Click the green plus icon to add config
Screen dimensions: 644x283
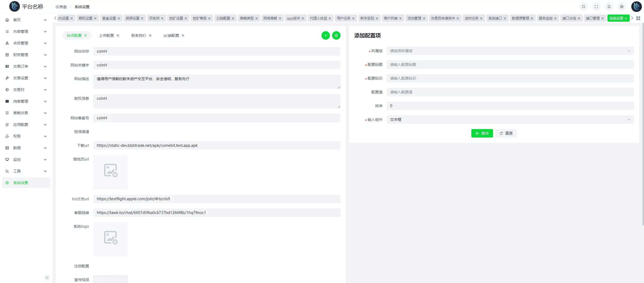pos(325,35)
